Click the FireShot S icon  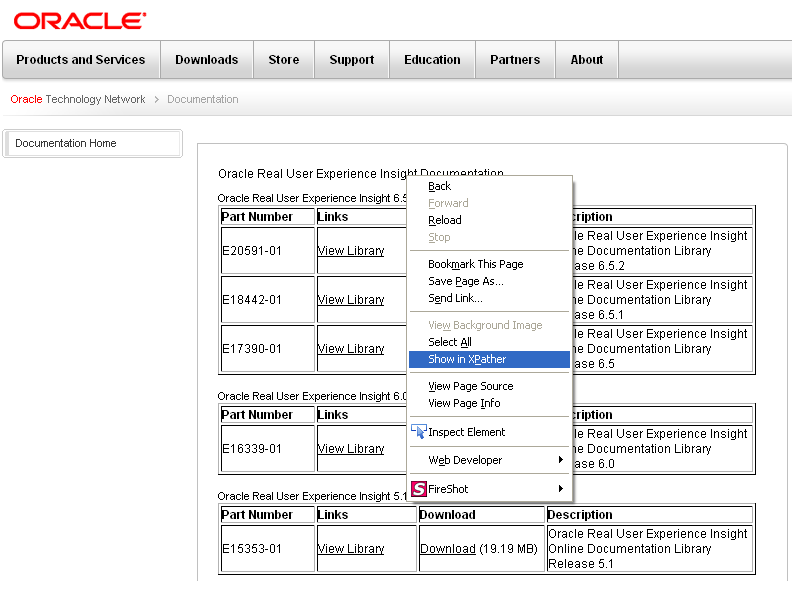click(x=419, y=489)
